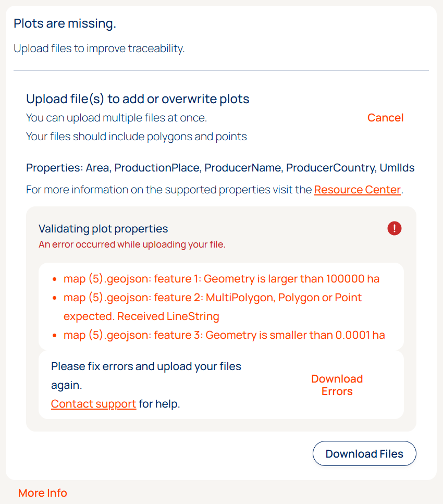This screenshot has width=443, height=504.
Task: Open the Resource Center link
Action: click(358, 190)
